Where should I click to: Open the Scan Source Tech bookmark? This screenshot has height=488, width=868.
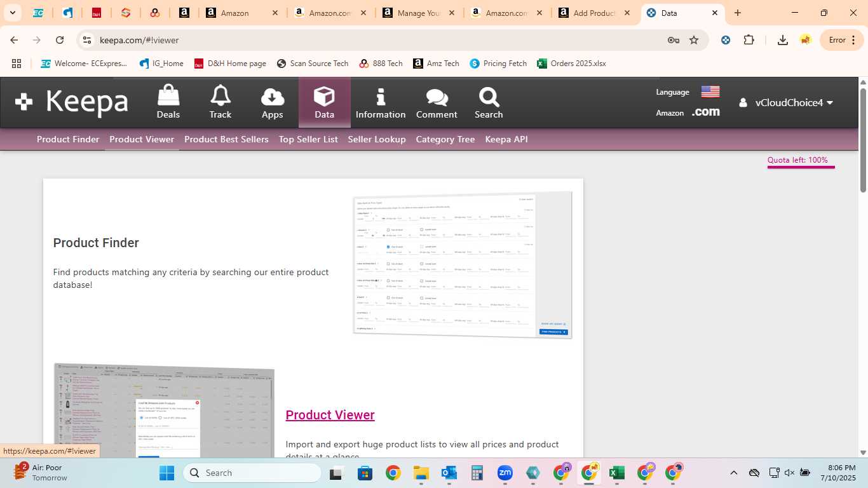pyautogui.click(x=313, y=64)
